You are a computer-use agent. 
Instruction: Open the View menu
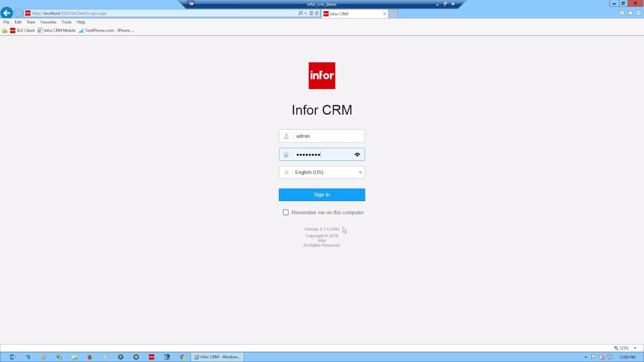click(x=31, y=22)
